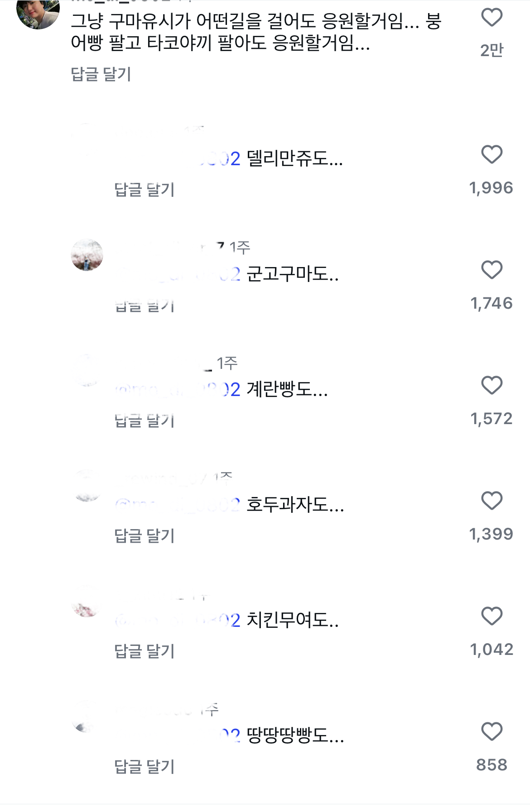Open the mention link before 델리만쥬도
Image resolution: width=530 pixels, height=812 pixels.
(222, 159)
